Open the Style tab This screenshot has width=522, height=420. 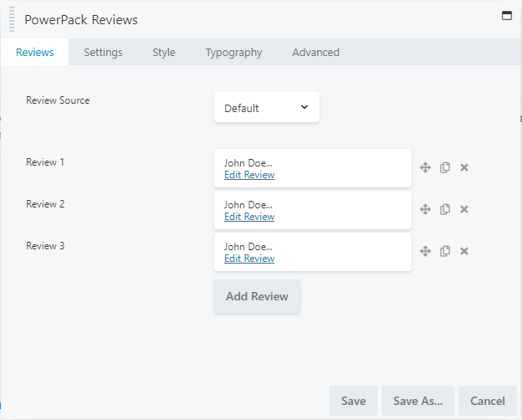pos(164,53)
